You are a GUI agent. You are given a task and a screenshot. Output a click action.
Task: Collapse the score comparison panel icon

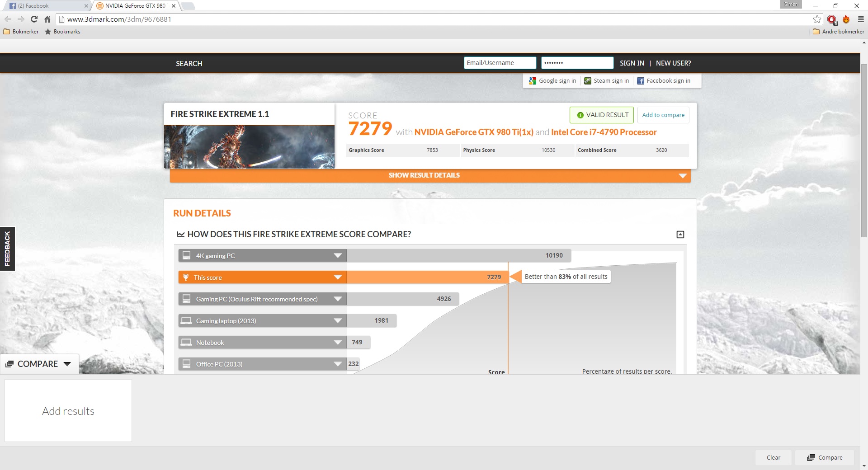680,234
